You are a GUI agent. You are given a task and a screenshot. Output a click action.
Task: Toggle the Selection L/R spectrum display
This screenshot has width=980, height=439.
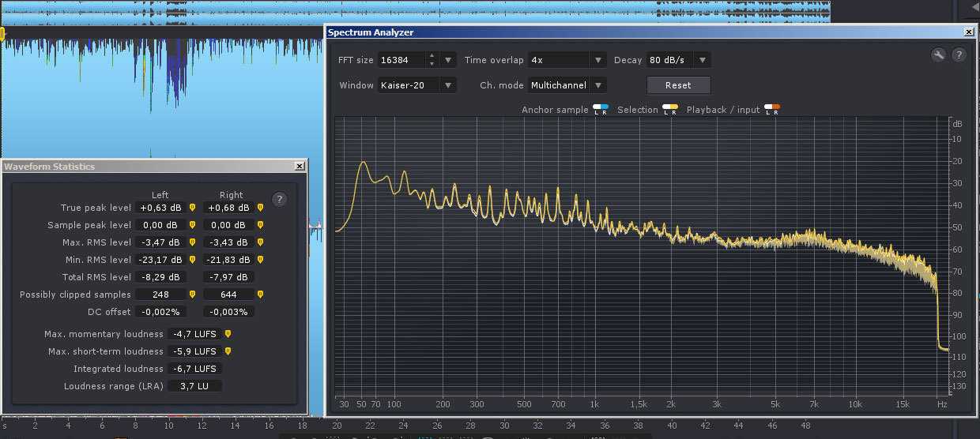[669, 110]
